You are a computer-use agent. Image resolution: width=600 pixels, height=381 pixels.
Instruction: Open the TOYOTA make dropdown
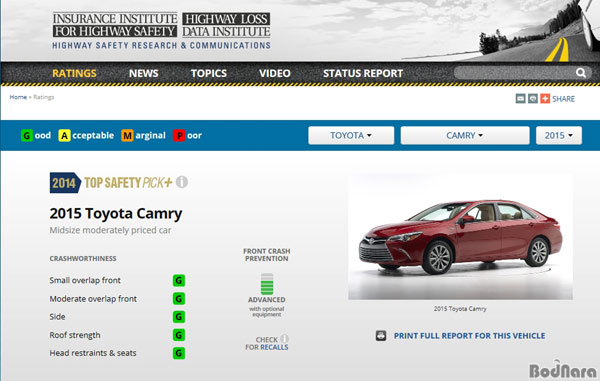pos(351,135)
